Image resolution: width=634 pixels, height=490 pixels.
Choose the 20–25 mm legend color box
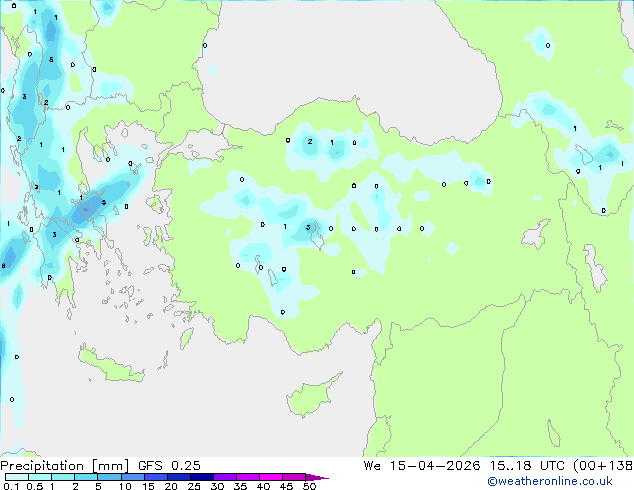tap(178, 477)
